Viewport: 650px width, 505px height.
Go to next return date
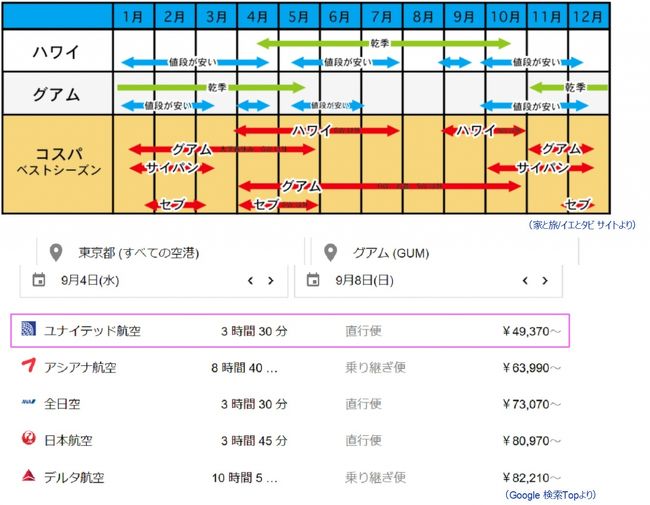(545, 281)
